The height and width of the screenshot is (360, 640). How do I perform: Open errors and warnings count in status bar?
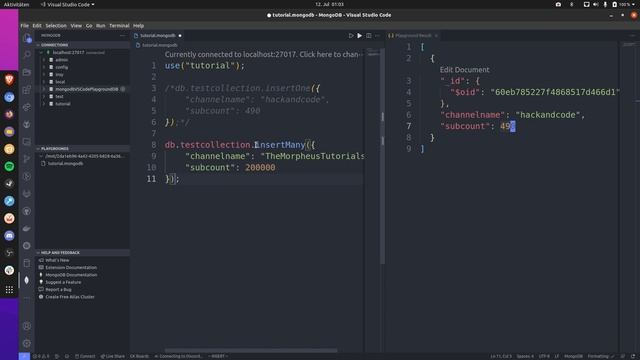[41, 356]
